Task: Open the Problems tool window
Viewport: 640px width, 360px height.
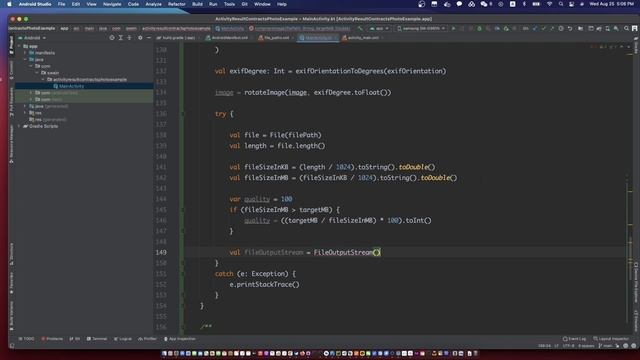Action: (52, 339)
